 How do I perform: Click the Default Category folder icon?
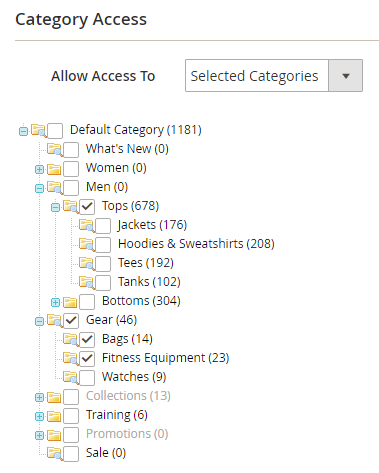(38, 130)
